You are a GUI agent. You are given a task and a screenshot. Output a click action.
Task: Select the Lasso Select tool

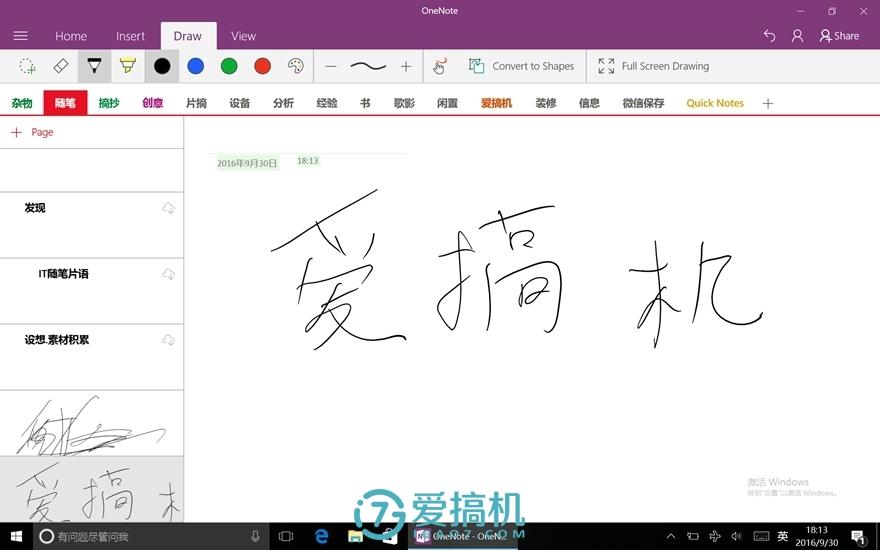click(x=27, y=66)
